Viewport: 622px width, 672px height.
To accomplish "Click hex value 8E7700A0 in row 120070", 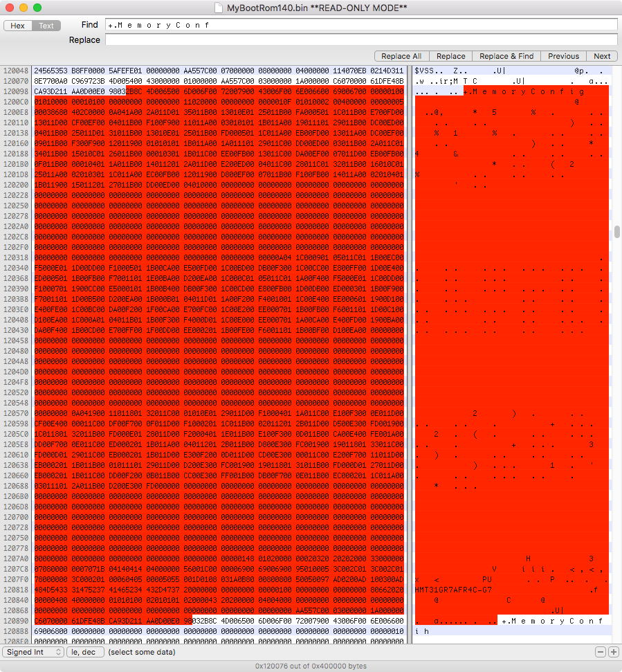I will [x=51, y=81].
